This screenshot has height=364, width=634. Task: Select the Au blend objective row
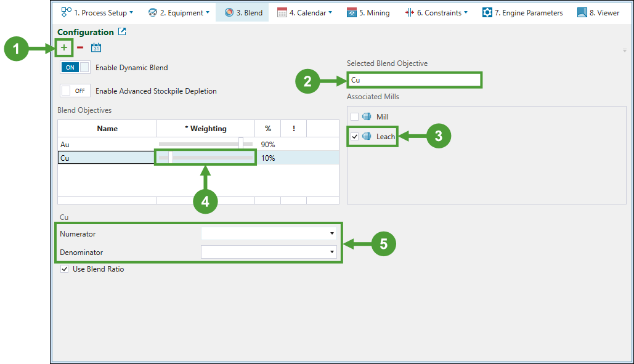point(106,145)
